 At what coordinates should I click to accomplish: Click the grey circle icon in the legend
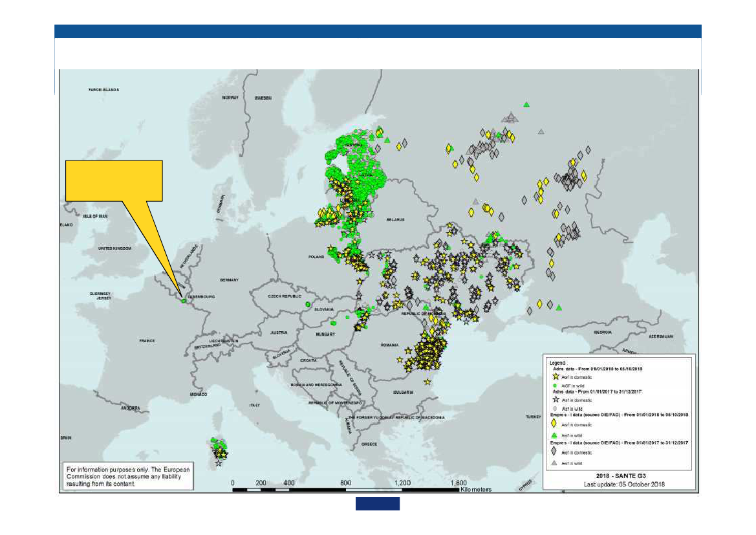point(555,408)
